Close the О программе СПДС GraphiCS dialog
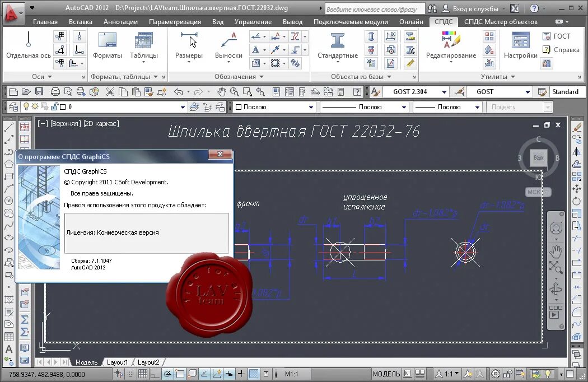Screen dimensions: 588x382 click(x=220, y=154)
